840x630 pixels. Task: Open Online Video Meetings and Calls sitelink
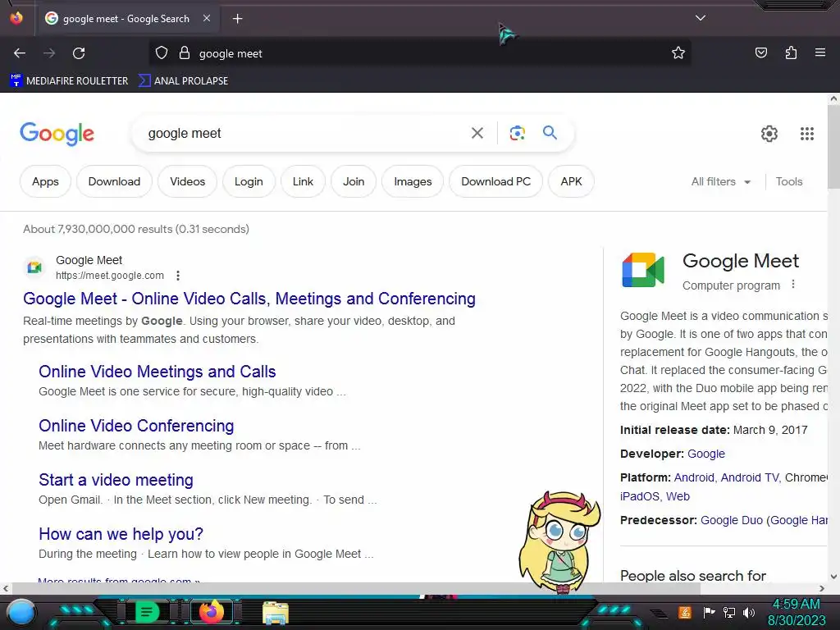click(x=157, y=372)
